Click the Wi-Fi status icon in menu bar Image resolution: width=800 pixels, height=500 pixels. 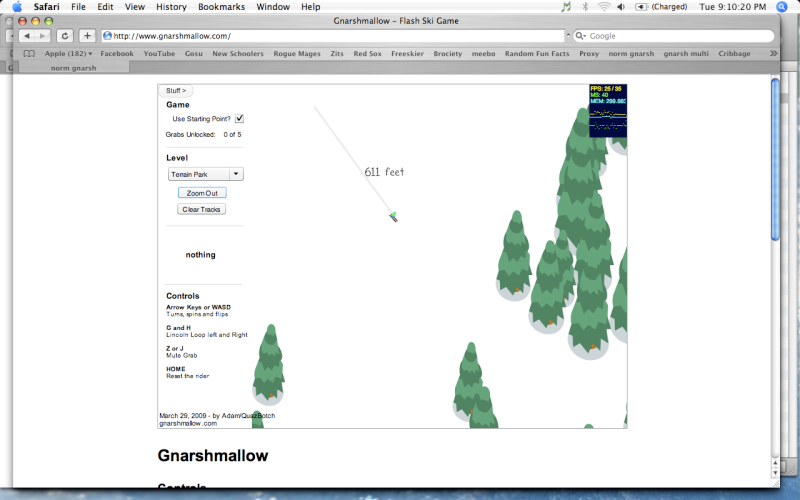604,7
